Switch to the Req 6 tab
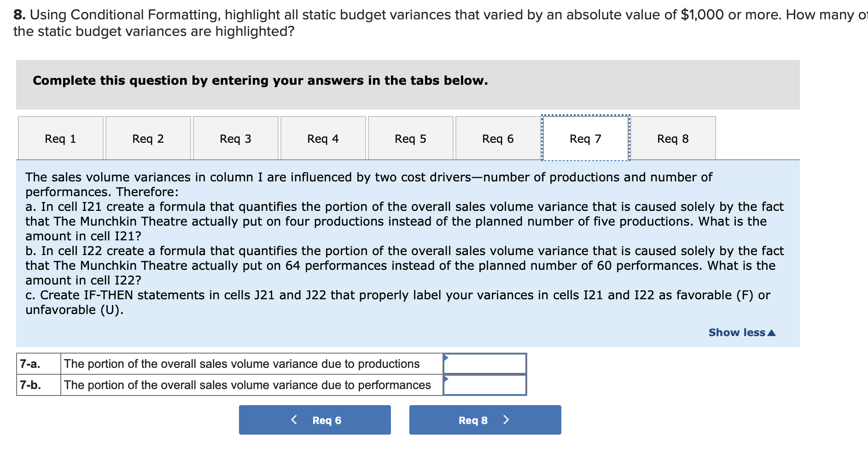The width and height of the screenshot is (868, 465). pyautogui.click(x=498, y=138)
